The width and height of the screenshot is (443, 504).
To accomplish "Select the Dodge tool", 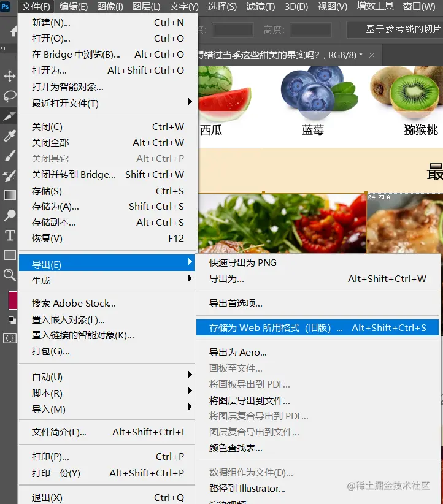I will coord(10,215).
